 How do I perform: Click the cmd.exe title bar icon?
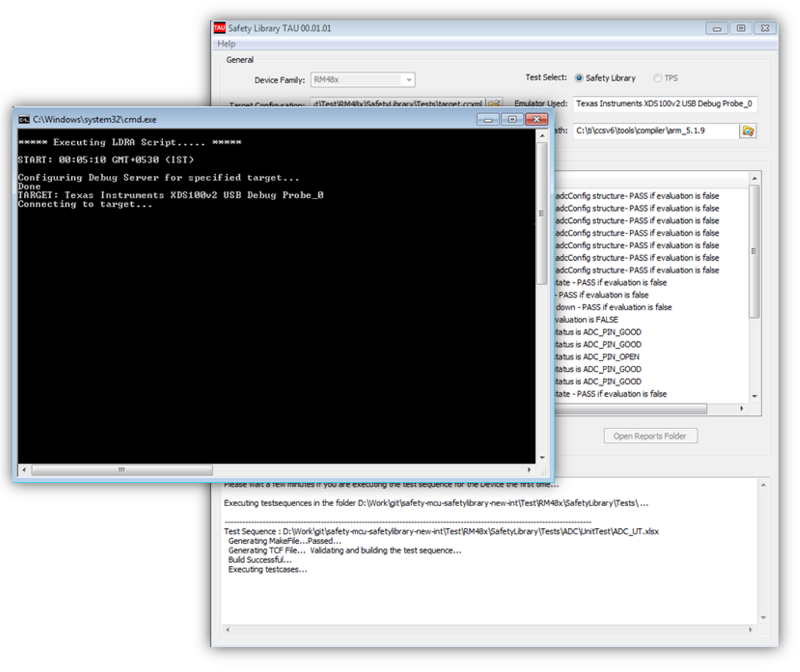pyautogui.click(x=24, y=119)
